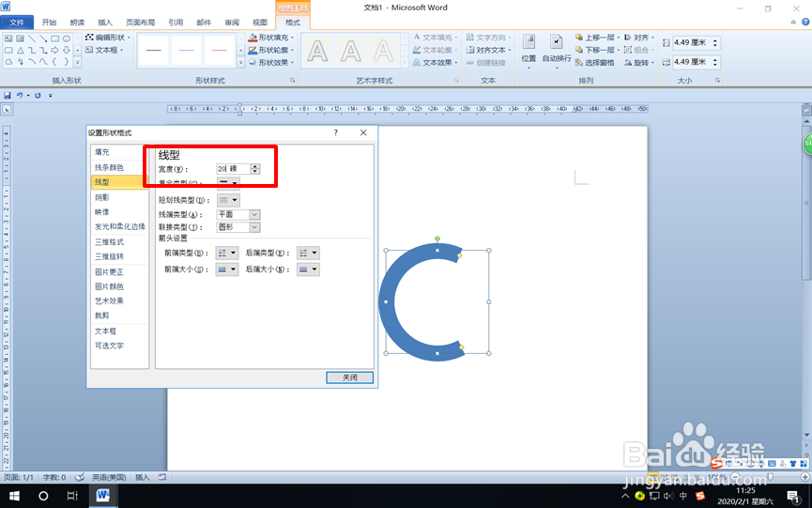Open the 后端类型 end arrow type dropdown
This screenshot has width=812, height=508.
tap(308, 253)
